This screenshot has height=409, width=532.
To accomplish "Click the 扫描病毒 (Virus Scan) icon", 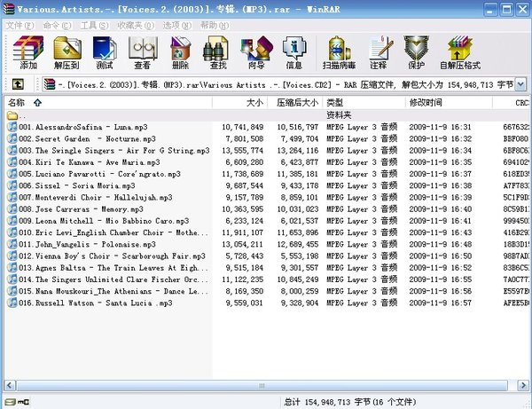I will pyautogui.click(x=339, y=52).
